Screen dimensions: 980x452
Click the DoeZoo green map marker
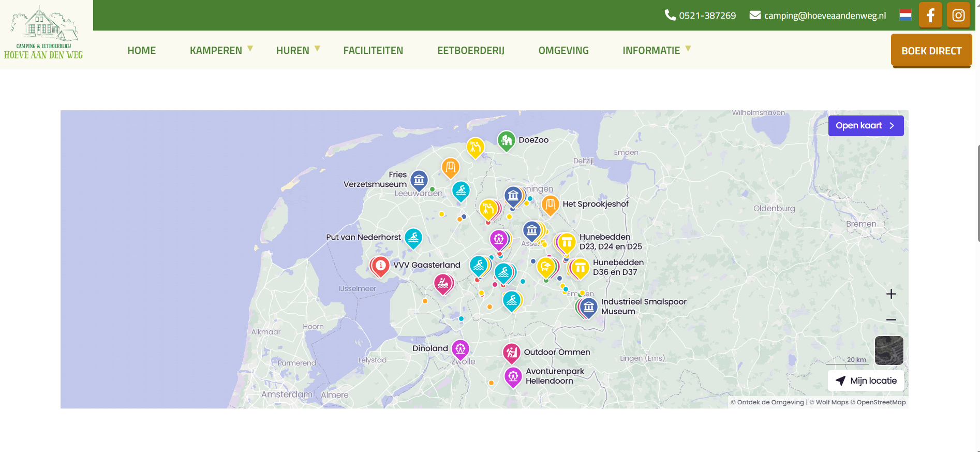(x=506, y=139)
